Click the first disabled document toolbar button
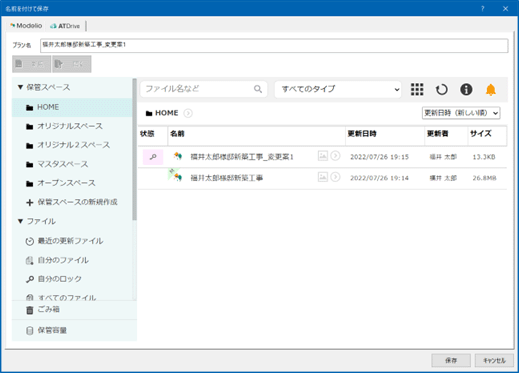Image resolution: width=519 pixels, height=373 pixels. pos(31,64)
